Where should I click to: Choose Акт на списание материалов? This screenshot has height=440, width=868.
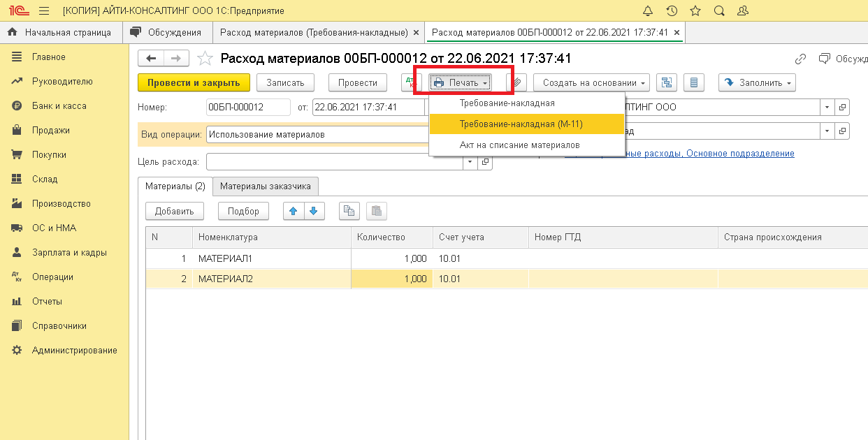click(519, 145)
